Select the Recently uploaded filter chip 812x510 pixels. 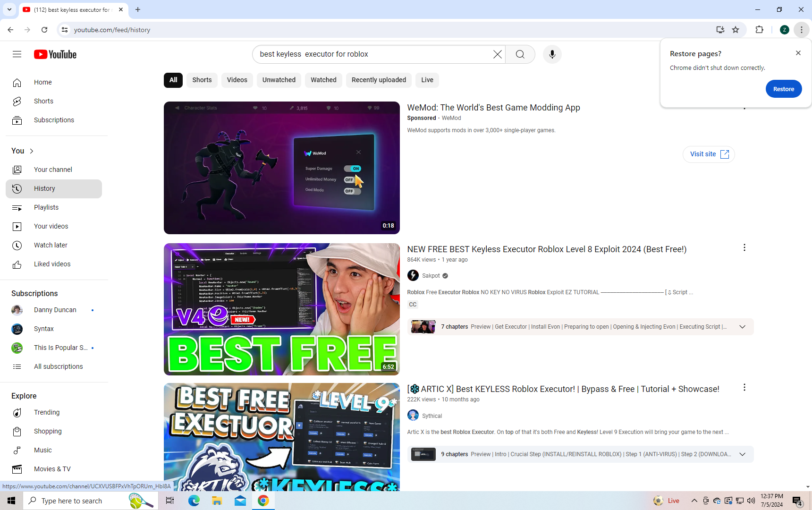pos(379,80)
